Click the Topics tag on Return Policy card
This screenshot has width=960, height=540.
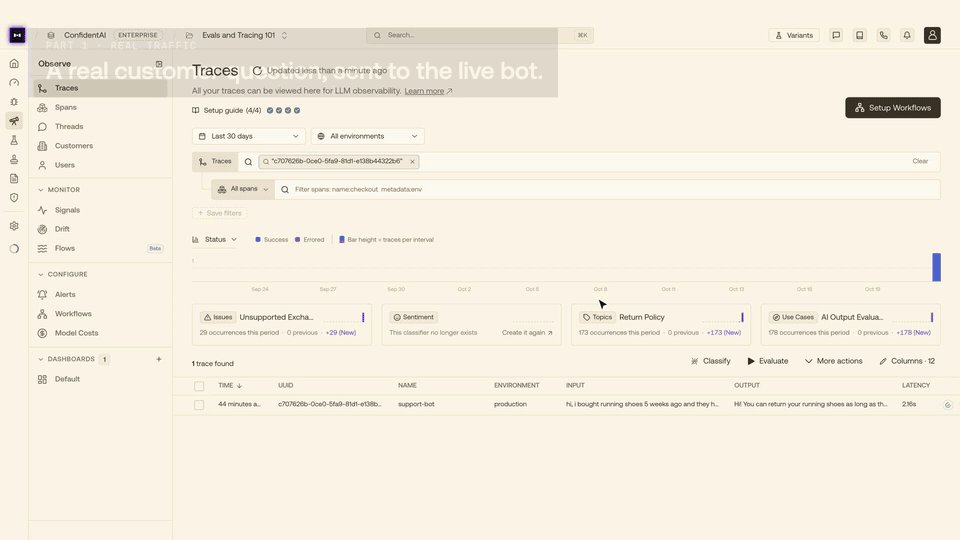pos(598,317)
